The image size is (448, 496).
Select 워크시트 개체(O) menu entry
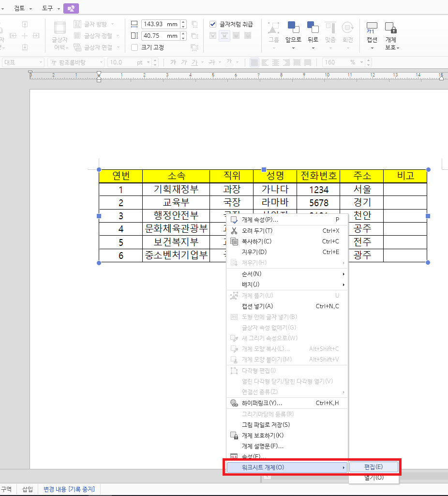click(287, 467)
